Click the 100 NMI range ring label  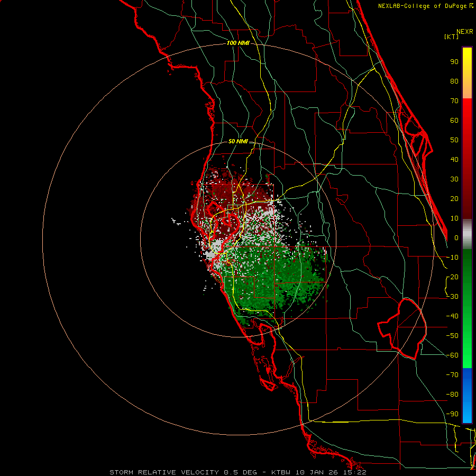coord(238,43)
